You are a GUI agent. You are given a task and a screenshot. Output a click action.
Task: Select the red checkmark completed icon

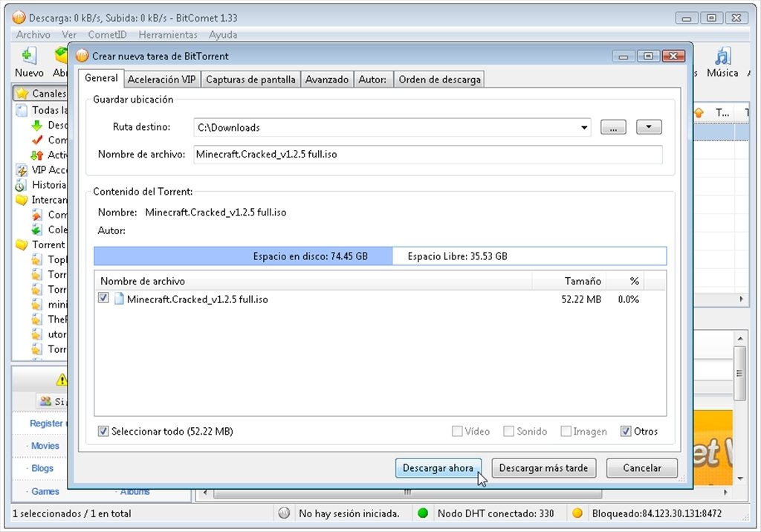pos(37,140)
